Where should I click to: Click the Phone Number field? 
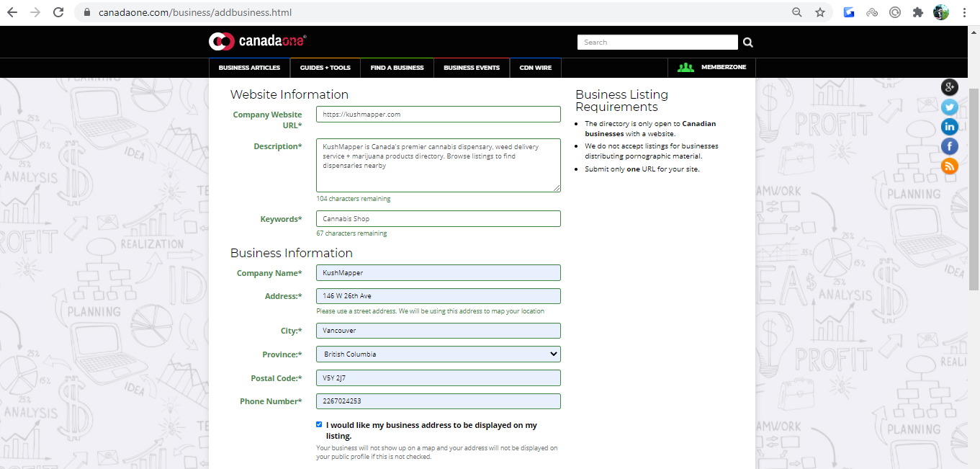439,401
